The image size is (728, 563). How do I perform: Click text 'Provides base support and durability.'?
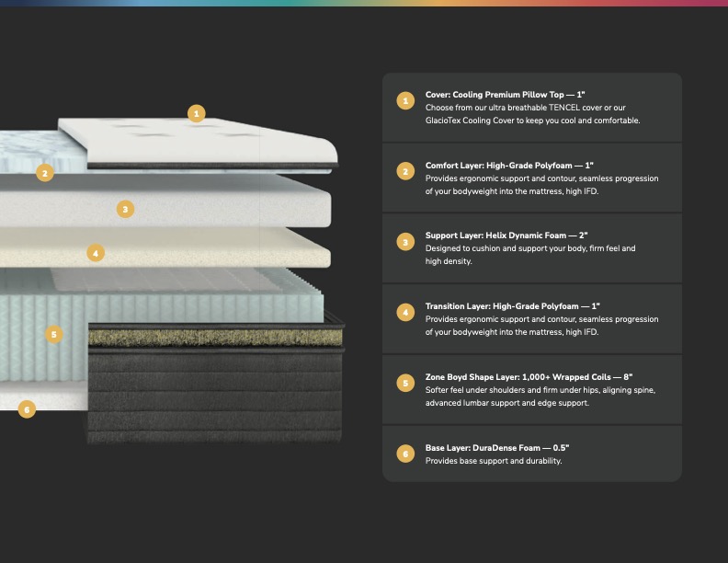tap(494, 461)
